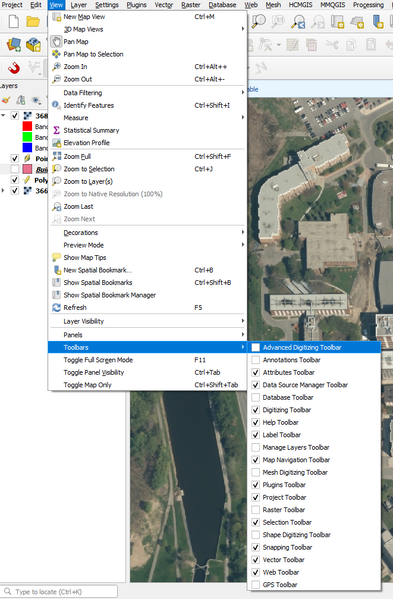Uncheck the Poly layer visibility checkbox
The image size is (393, 599).
[x=15, y=180]
